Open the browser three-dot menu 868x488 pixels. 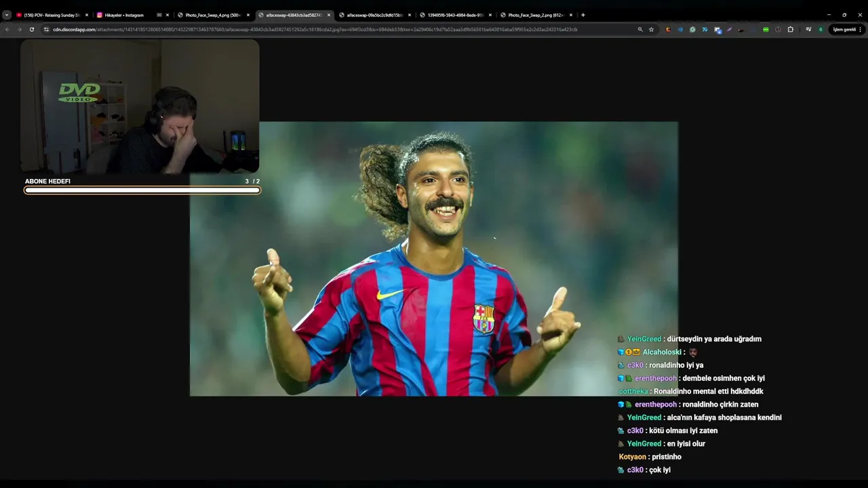860,29
